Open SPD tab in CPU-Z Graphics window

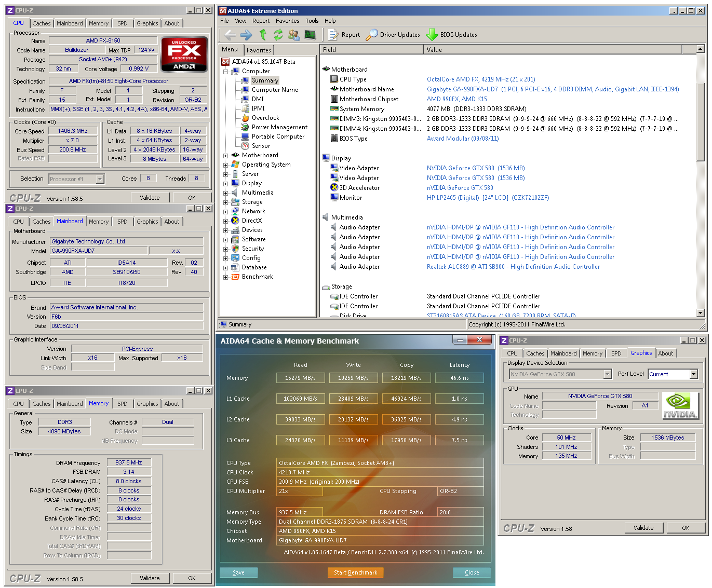coord(616,353)
